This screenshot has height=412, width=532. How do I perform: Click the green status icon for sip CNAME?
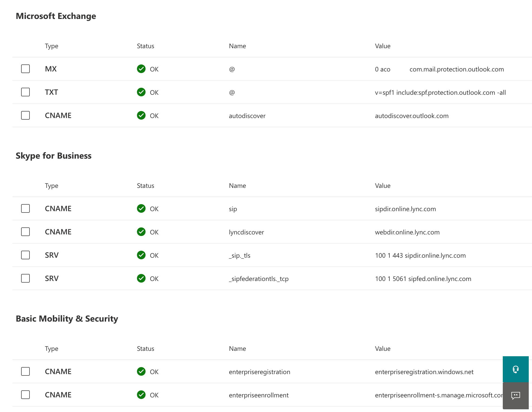pos(141,209)
